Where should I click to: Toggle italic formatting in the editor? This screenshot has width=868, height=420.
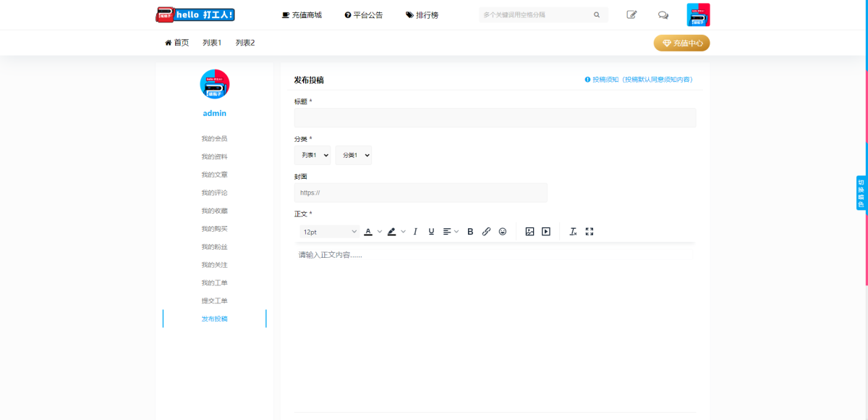click(415, 232)
